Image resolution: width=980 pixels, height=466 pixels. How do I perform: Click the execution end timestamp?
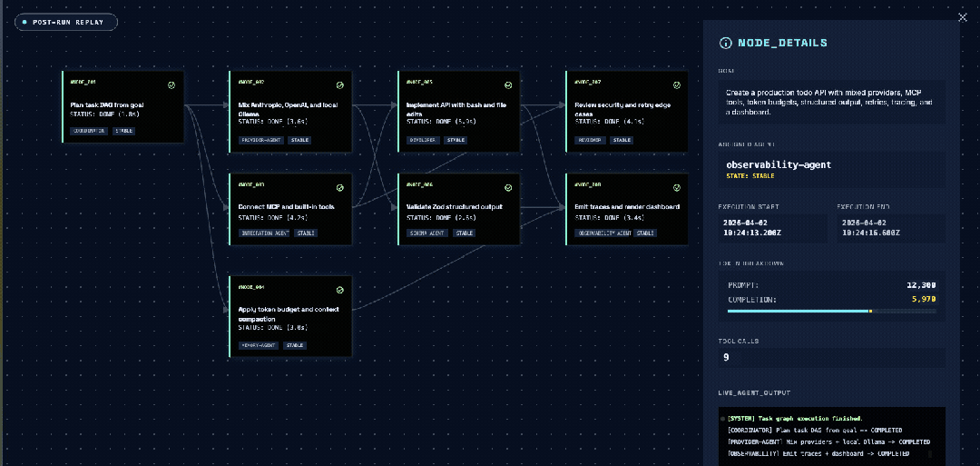pyautogui.click(x=870, y=227)
